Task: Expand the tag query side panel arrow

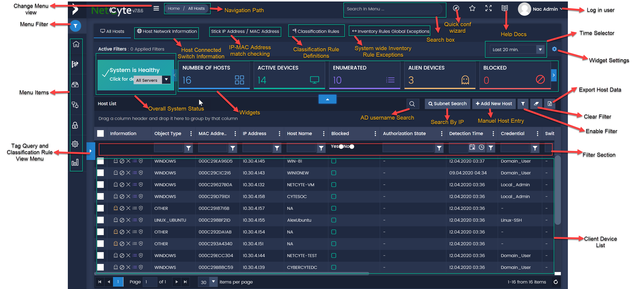Action: point(90,151)
